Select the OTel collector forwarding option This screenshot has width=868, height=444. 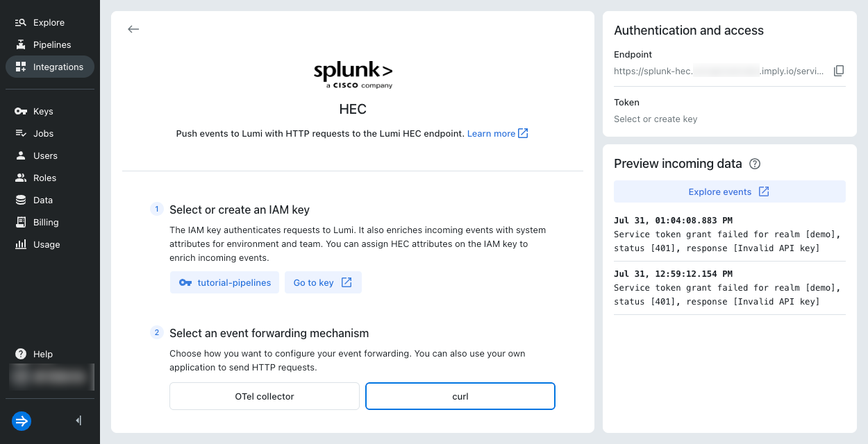click(x=265, y=397)
